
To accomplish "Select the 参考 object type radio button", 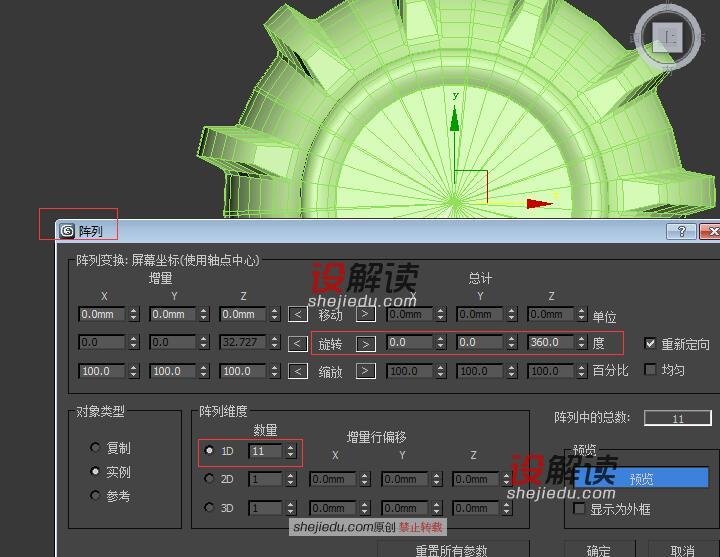I will 96,496.
